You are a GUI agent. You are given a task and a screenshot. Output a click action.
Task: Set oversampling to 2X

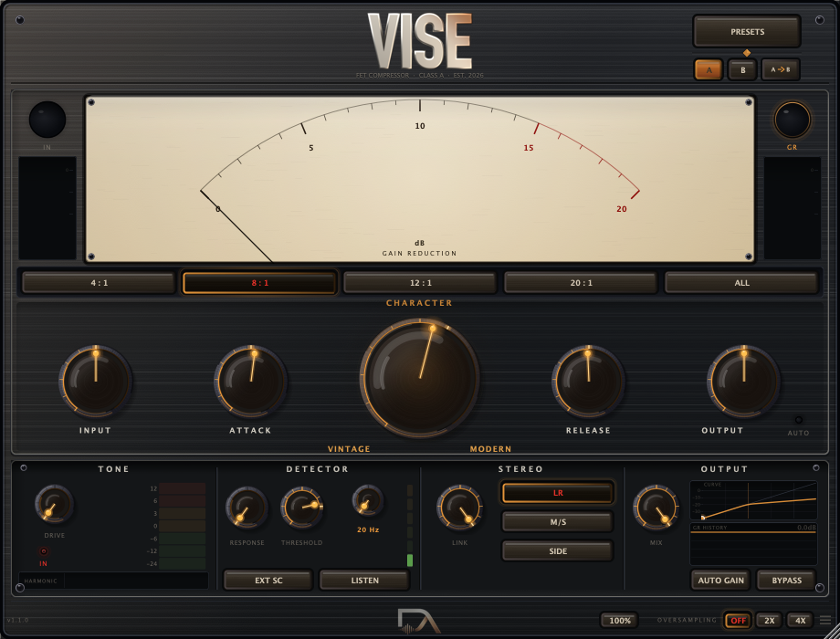[x=770, y=620]
